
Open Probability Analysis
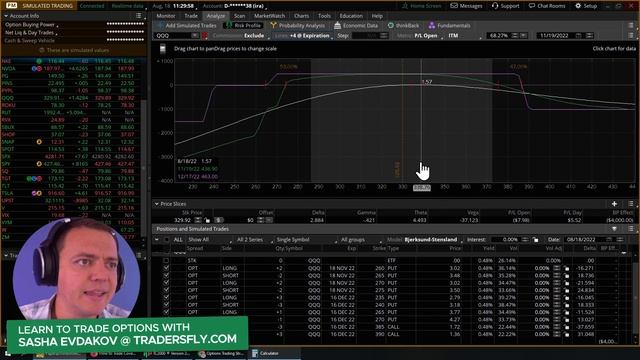(x=298, y=25)
